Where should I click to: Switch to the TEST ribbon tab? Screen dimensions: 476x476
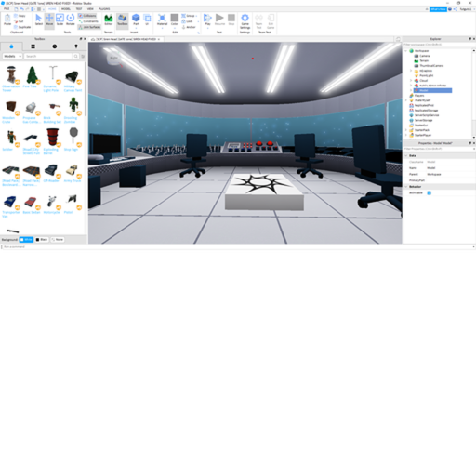point(79,9)
